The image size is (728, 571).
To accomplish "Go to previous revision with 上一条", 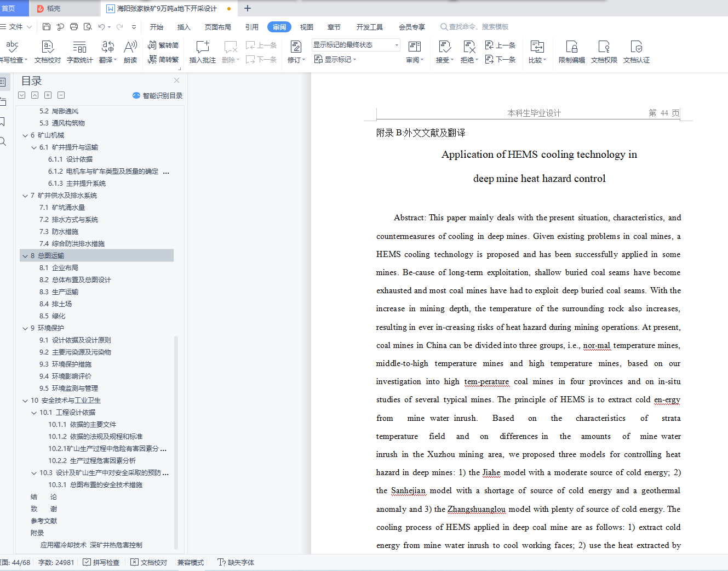I will coord(500,45).
